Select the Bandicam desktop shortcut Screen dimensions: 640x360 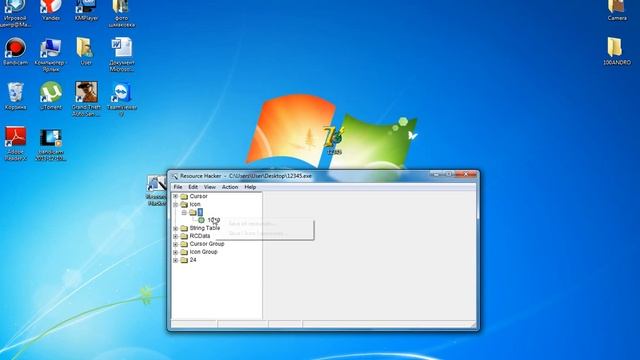click(16, 51)
